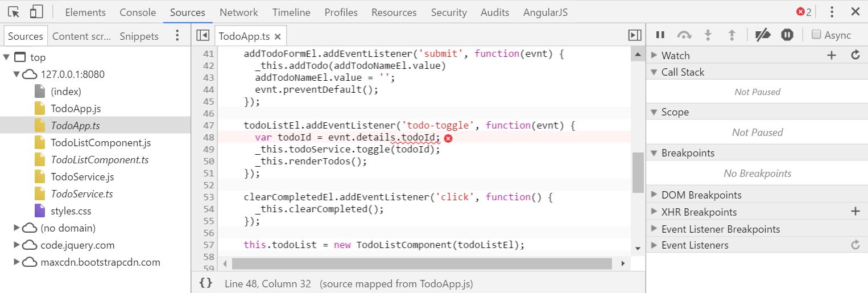
Task: Expand the DOM Breakpoints section
Action: point(654,195)
